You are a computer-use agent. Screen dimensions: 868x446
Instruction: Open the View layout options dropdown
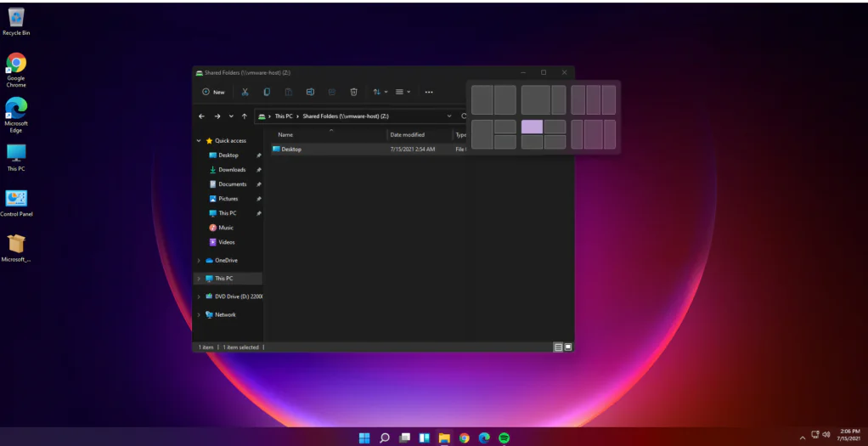pyautogui.click(x=403, y=92)
